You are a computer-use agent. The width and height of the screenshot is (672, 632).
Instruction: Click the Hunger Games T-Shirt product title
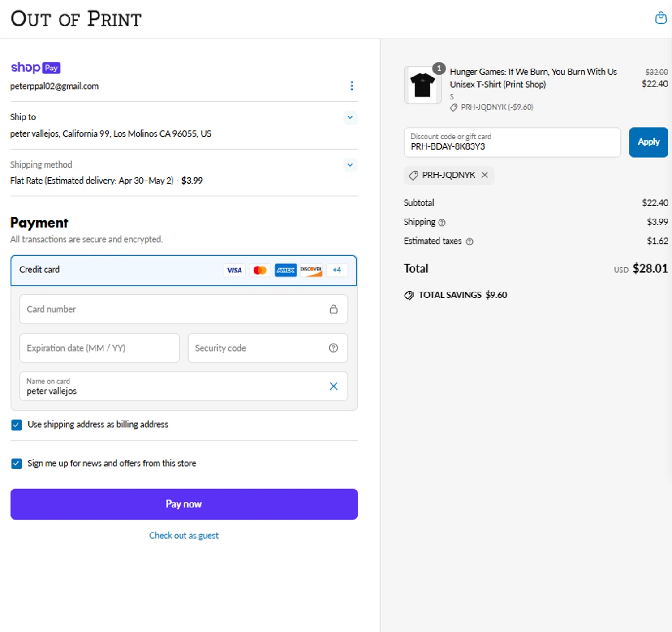tap(533, 78)
